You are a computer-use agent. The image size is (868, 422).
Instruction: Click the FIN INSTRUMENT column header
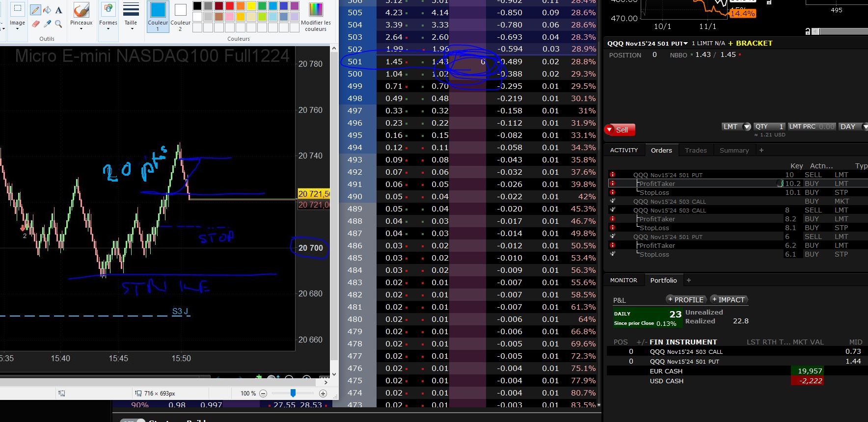[683, 342]
